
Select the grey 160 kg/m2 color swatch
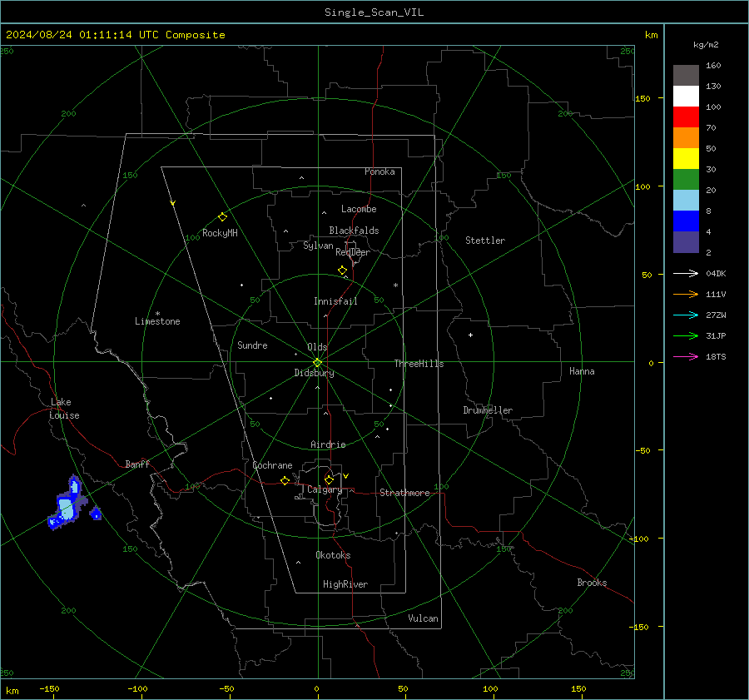686,76
